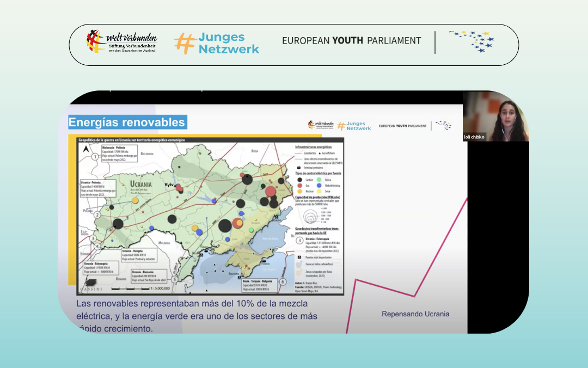Click the small Weltverbunden logo on the slide

(321, 125)
